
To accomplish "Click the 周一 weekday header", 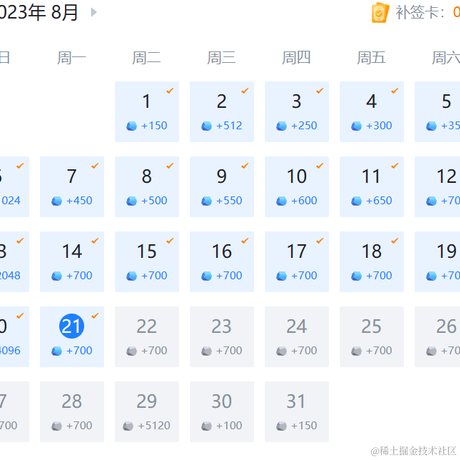I will [x=72, y=58].
